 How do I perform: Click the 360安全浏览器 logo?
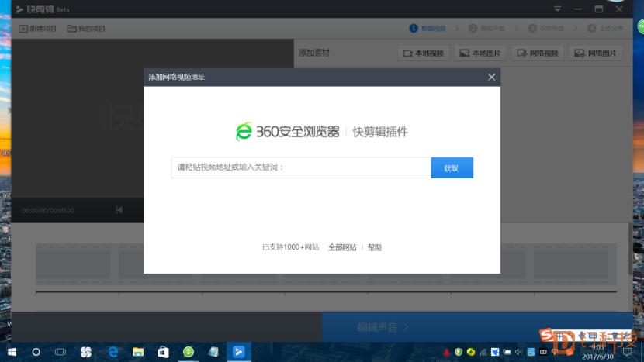click(x=288, y=131)
